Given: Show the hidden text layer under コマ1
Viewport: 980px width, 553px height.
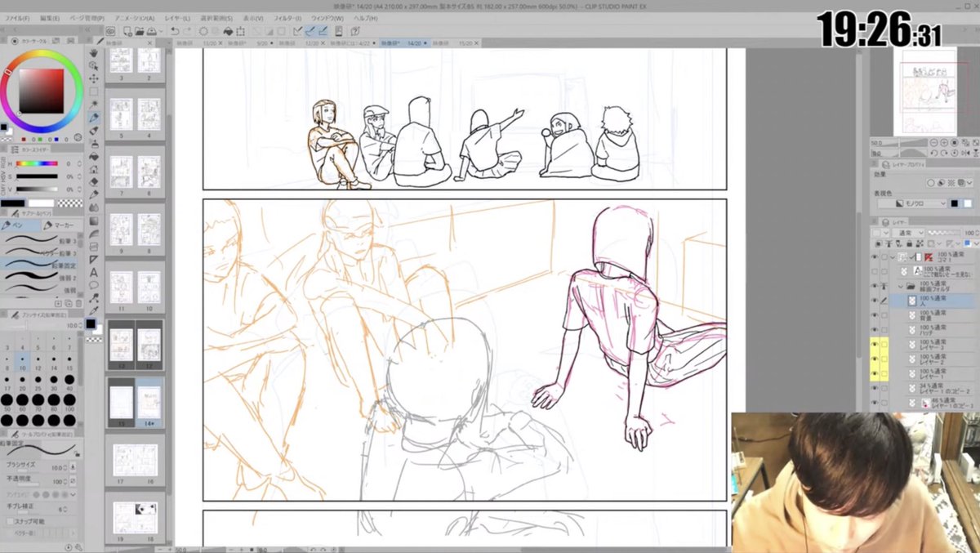Looking at the screenshot, I should point(875,271).
